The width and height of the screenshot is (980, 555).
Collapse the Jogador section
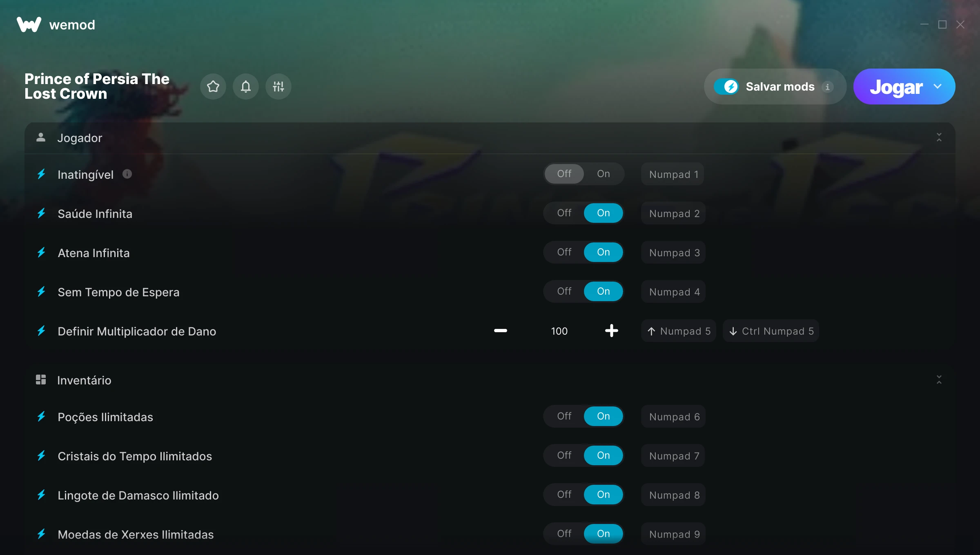[x=939, y=138]
